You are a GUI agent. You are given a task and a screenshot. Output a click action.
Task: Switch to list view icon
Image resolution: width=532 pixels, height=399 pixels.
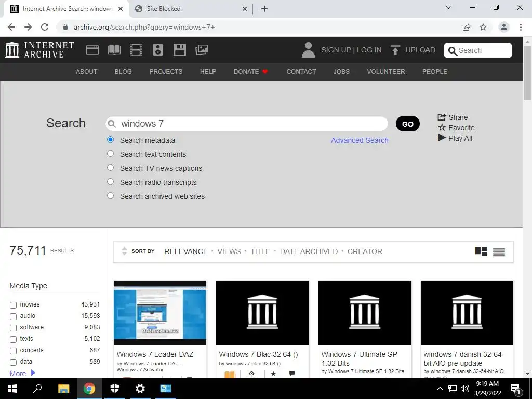(x=499, y=252)
